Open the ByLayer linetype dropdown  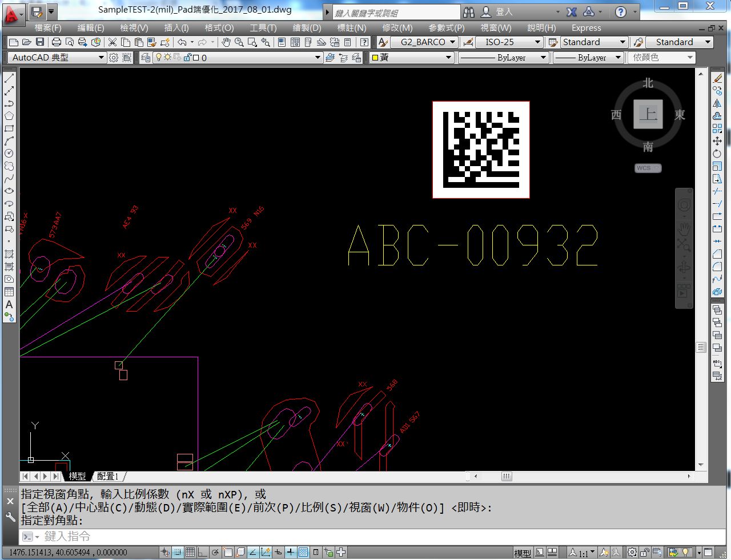pyautogui.click(x=503, y=58)
